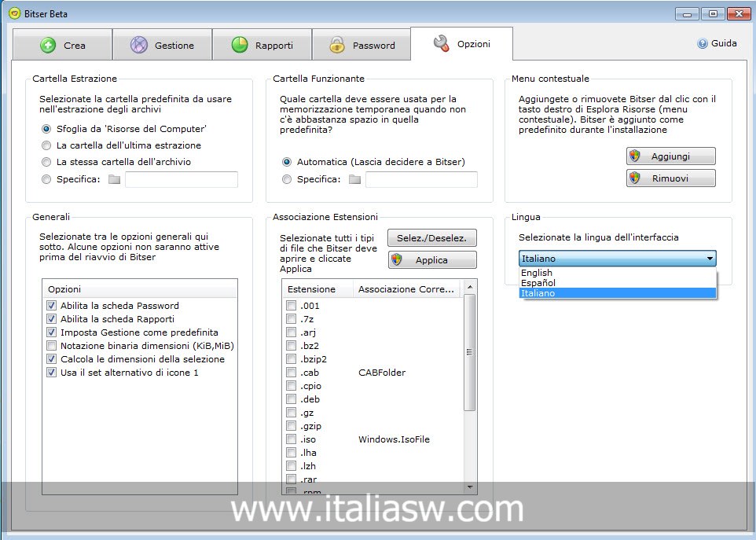Toggle 'Abilita la scheda Password' checkbox

52,306
